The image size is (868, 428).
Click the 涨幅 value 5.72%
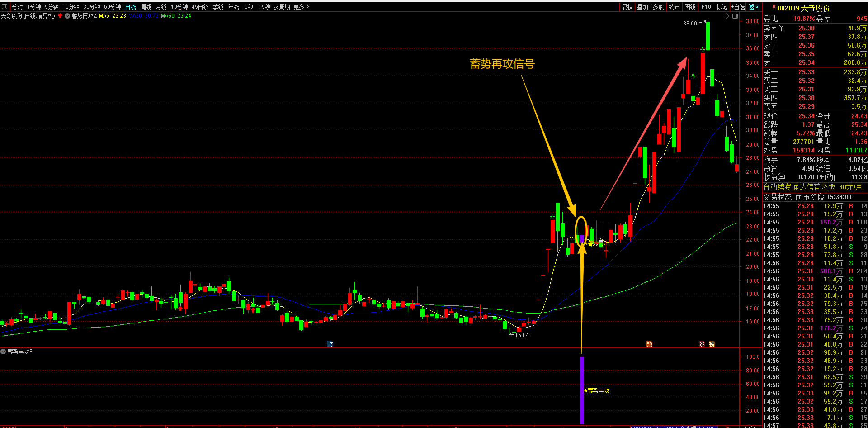point(806,133)
